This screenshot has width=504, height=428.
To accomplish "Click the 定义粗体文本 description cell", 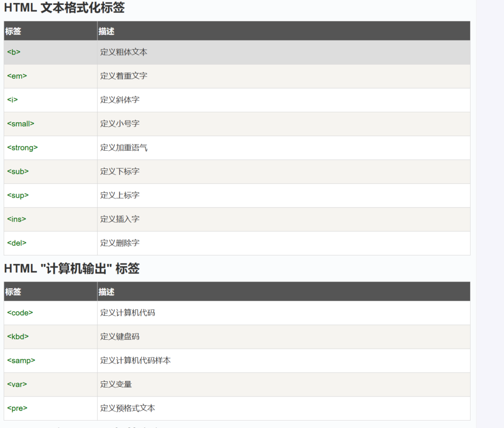I will [x=124, y=52].
